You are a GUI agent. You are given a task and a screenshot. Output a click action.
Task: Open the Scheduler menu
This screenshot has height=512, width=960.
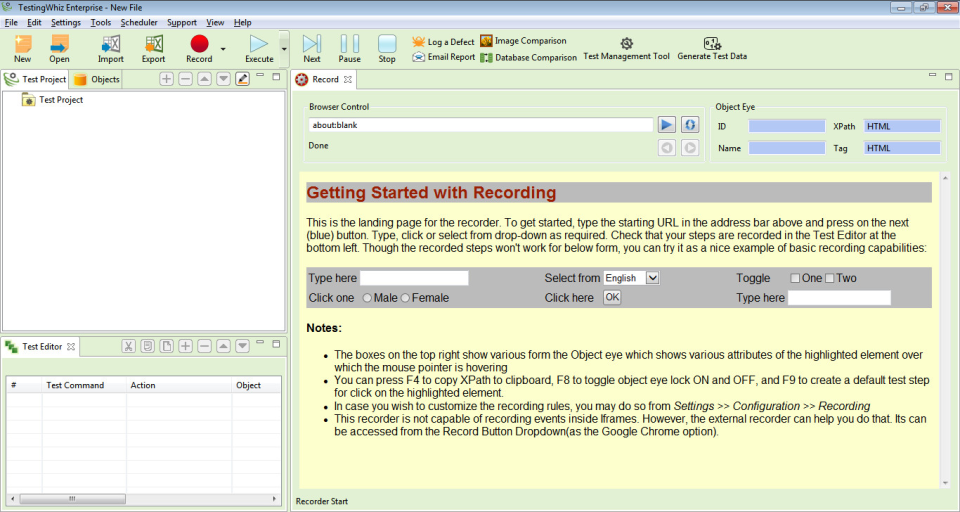[x=139, y=23]
